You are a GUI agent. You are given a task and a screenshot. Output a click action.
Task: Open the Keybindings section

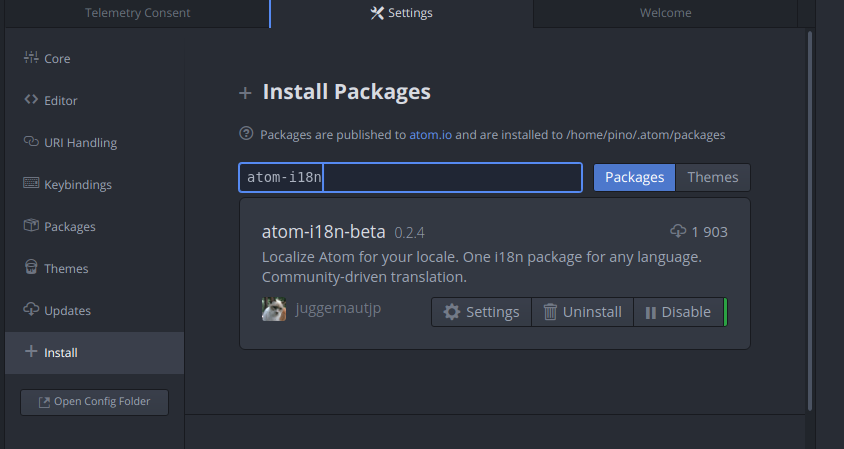[x=95, y=185]
